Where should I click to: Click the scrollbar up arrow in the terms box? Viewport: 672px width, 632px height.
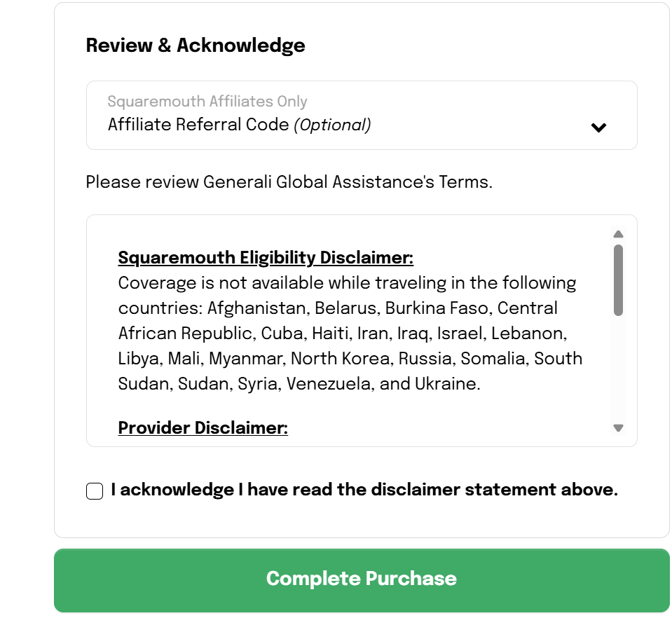(618, 233)
